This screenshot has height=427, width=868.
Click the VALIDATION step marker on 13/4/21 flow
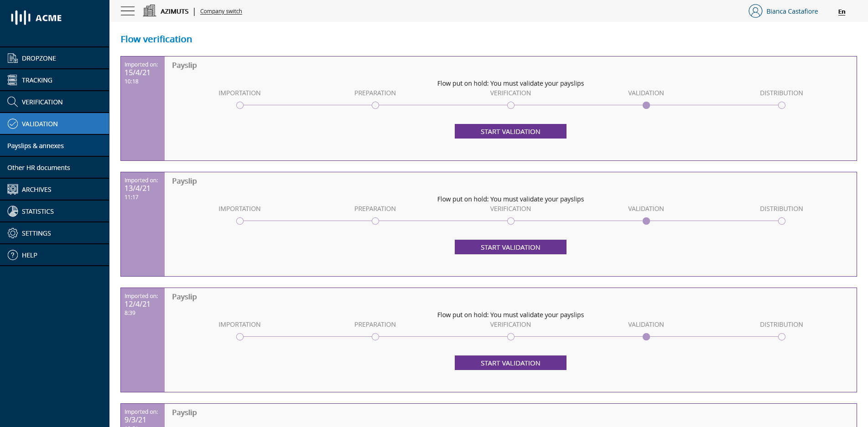click(646, 221)
